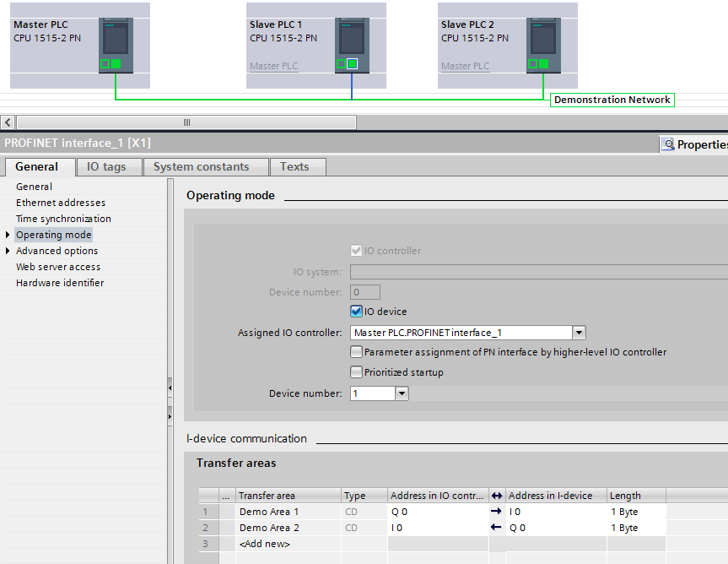
Task: Click the collapse-left arrow on the pane splitter
Action: [x=170, y=388]
